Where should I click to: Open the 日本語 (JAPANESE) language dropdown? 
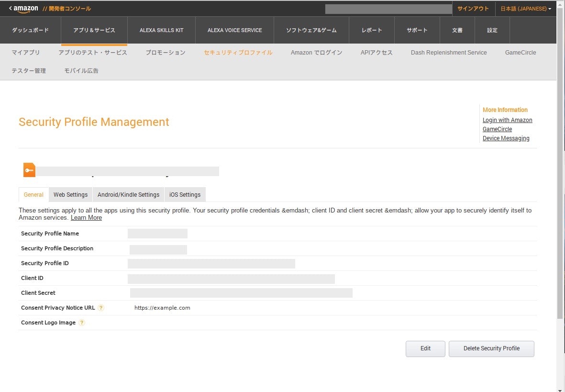pyautogui.click(x=526, y=9)
